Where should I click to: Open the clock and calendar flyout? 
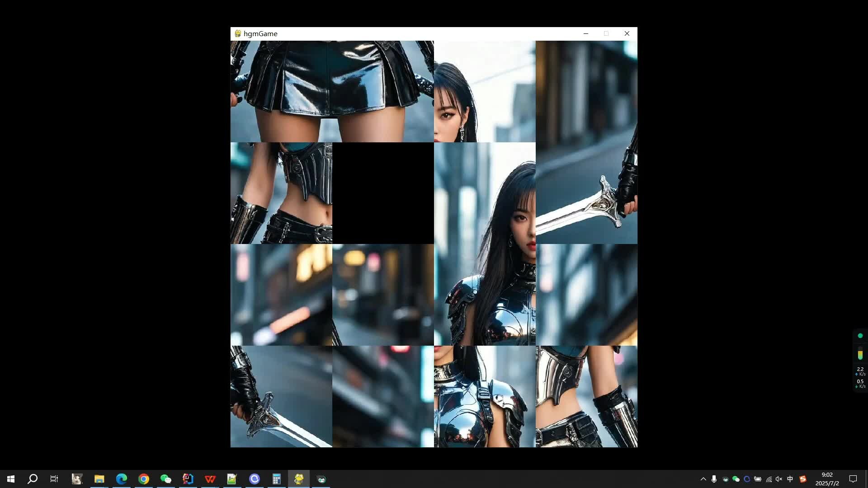827,479
